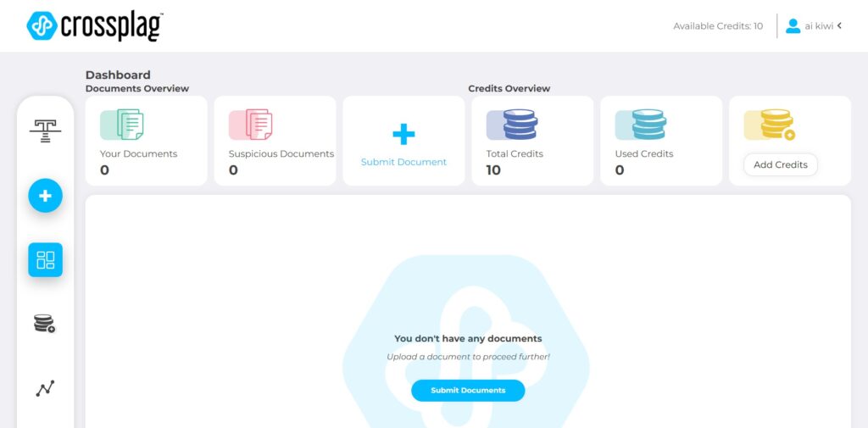This screenshot has width=868, height=428.
Task: Click the Crossplag logo
Action: click(x=95, y=26)
